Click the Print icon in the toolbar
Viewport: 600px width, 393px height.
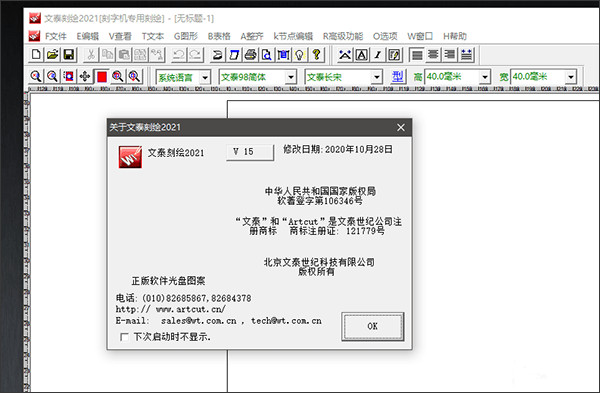(x=251, y=55)
